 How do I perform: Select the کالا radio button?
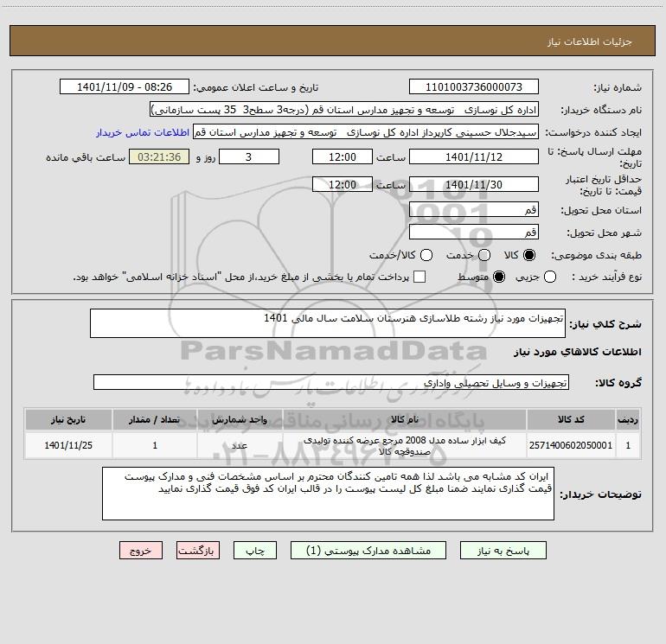(529, 255)
